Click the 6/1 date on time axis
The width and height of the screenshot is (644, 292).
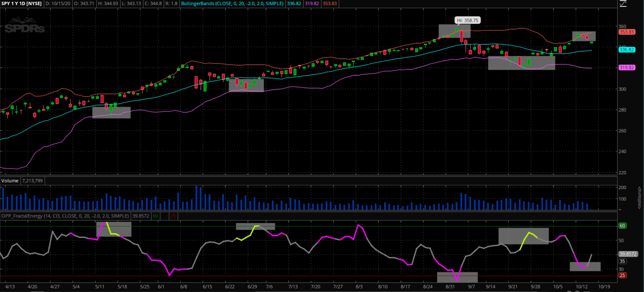click(161, 287)
